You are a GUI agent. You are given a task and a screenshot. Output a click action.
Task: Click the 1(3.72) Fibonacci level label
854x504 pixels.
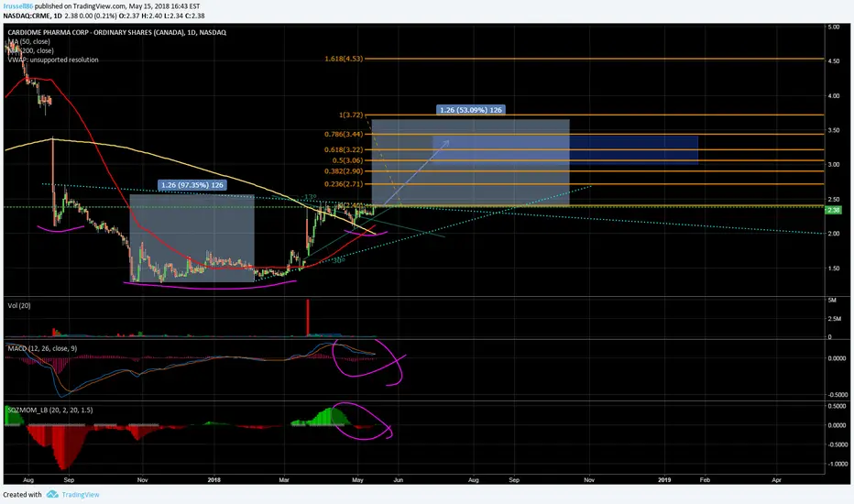click(x=351, y=115)
